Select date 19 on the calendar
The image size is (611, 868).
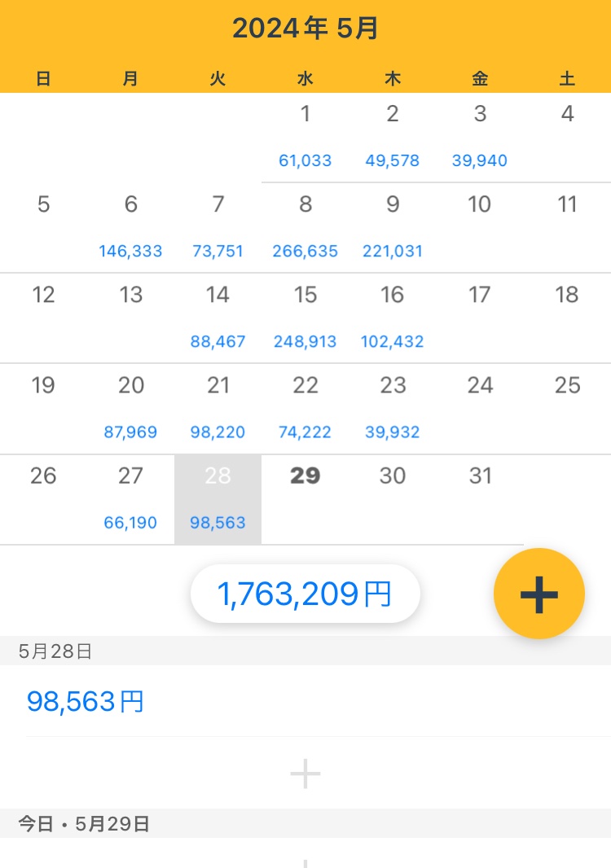coord(44,409)
